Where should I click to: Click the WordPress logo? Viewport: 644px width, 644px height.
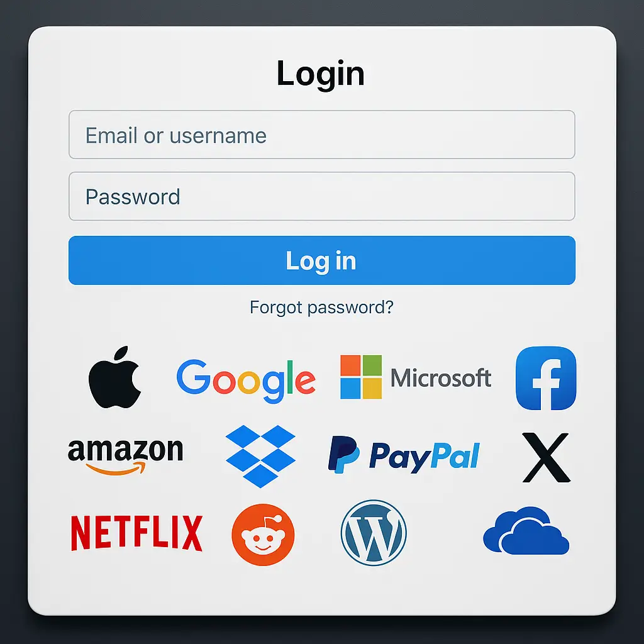374,533
